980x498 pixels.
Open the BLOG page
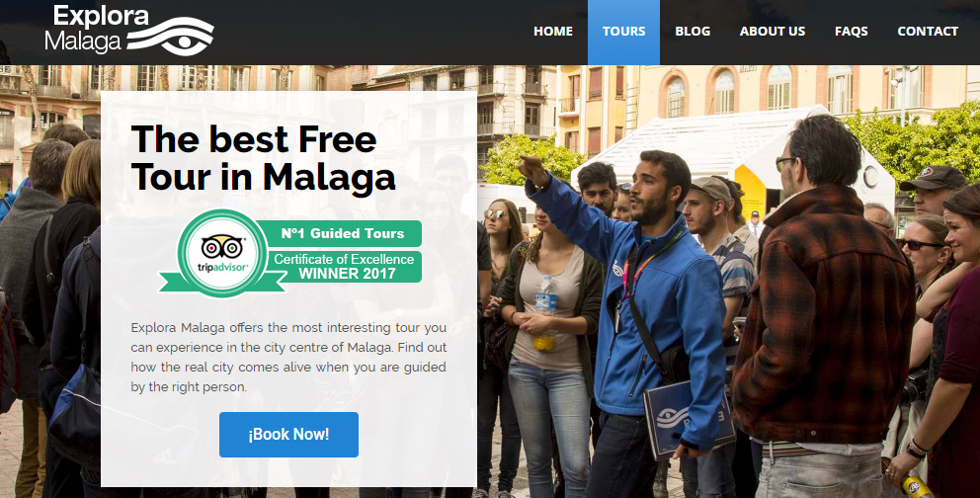point(693,32)
